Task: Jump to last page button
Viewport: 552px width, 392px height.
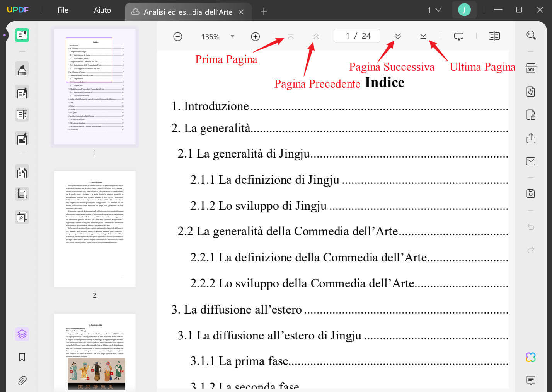Action: point(423,36)
